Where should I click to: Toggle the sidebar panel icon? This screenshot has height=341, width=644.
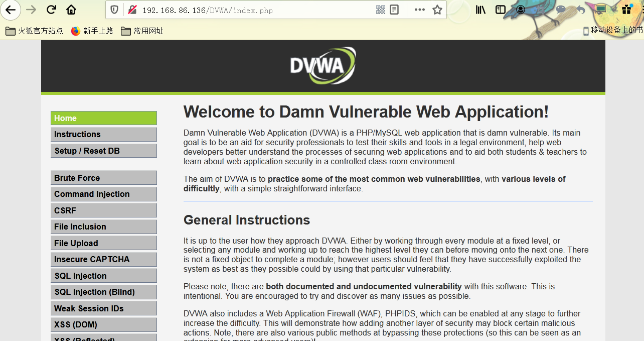point(500,10)
